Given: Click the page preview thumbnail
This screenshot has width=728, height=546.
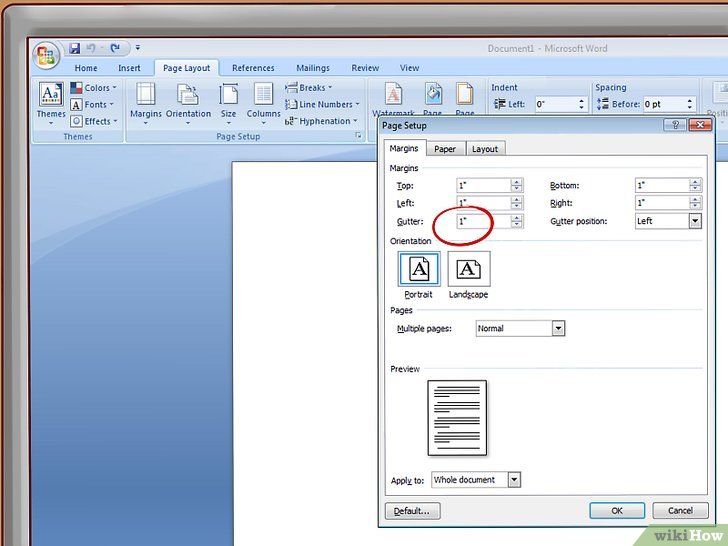Looking at the screenshot, I should 457,418.
